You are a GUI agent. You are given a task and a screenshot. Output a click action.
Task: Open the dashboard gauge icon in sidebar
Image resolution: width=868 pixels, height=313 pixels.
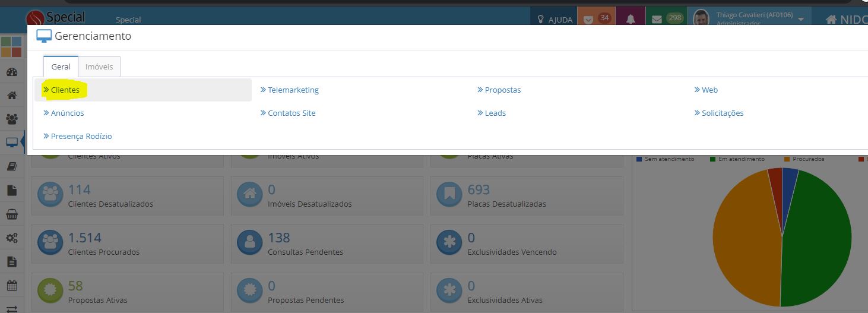[11, 72]
